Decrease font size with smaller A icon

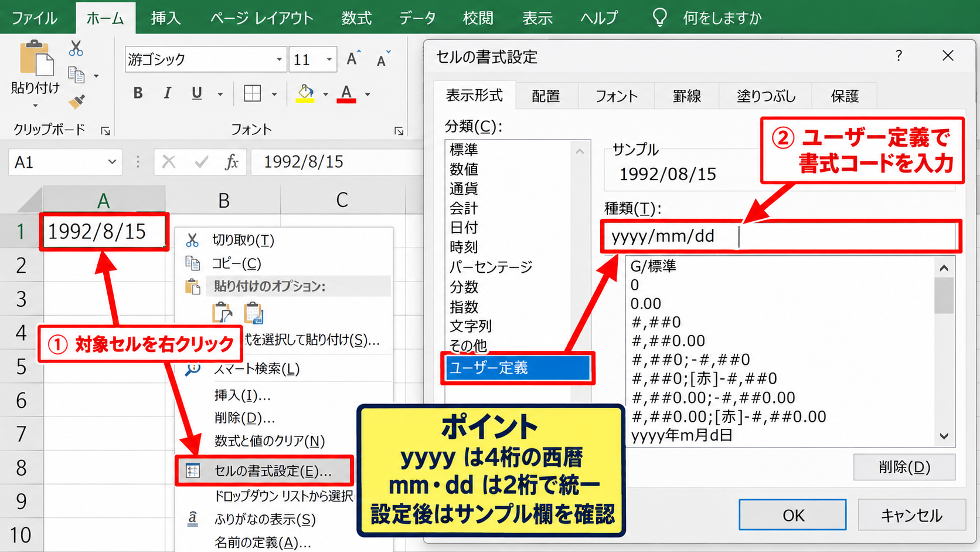[383, 59]
